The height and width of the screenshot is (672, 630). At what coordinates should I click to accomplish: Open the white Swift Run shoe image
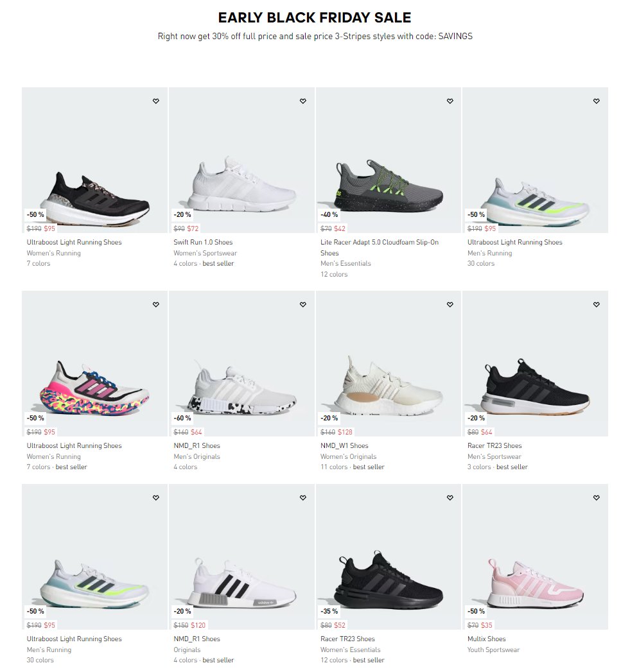(241, 160)
